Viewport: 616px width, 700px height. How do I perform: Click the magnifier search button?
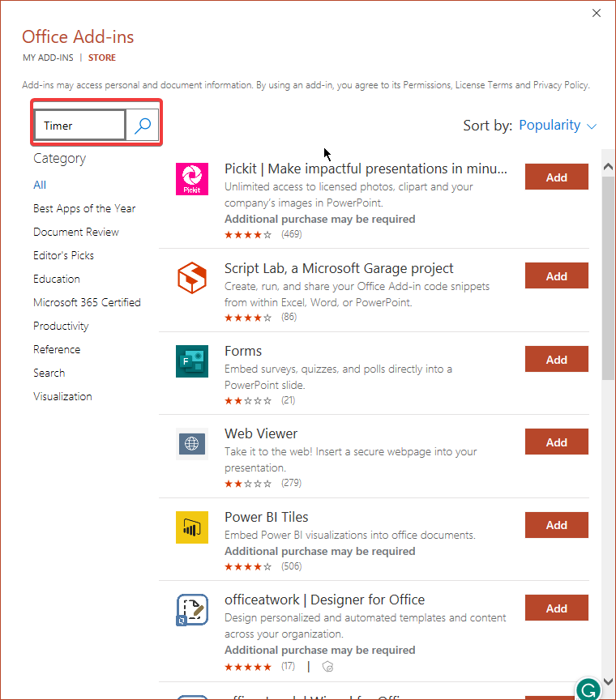pos(143,125)
